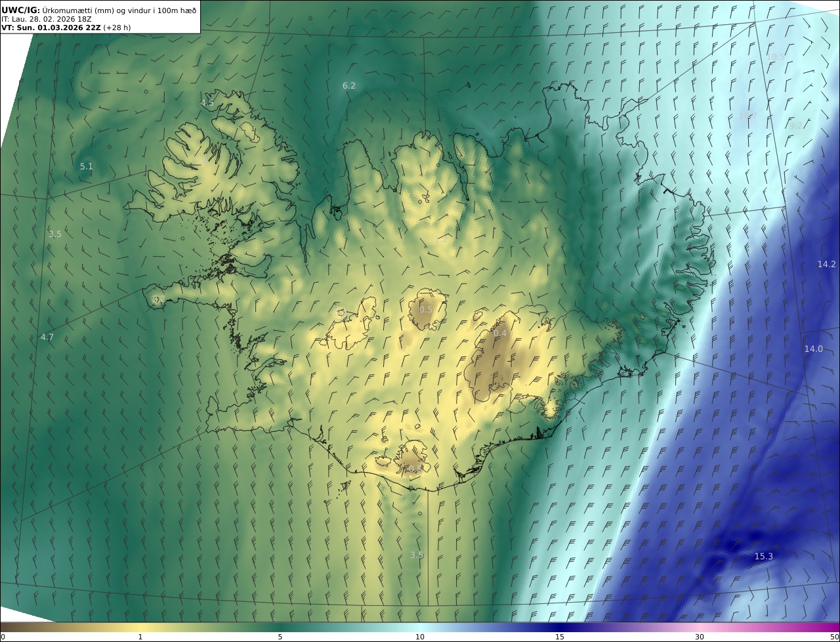Select the VT: Sun. 01.03.2026 22Z valid time
This screenshot has width=840, height=642.
tap(66, 28)
